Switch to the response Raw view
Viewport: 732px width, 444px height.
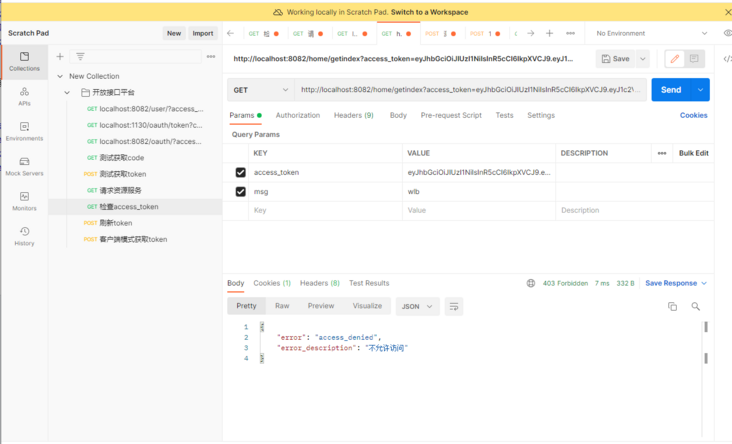pyautogui.click(x=282, y=306)
